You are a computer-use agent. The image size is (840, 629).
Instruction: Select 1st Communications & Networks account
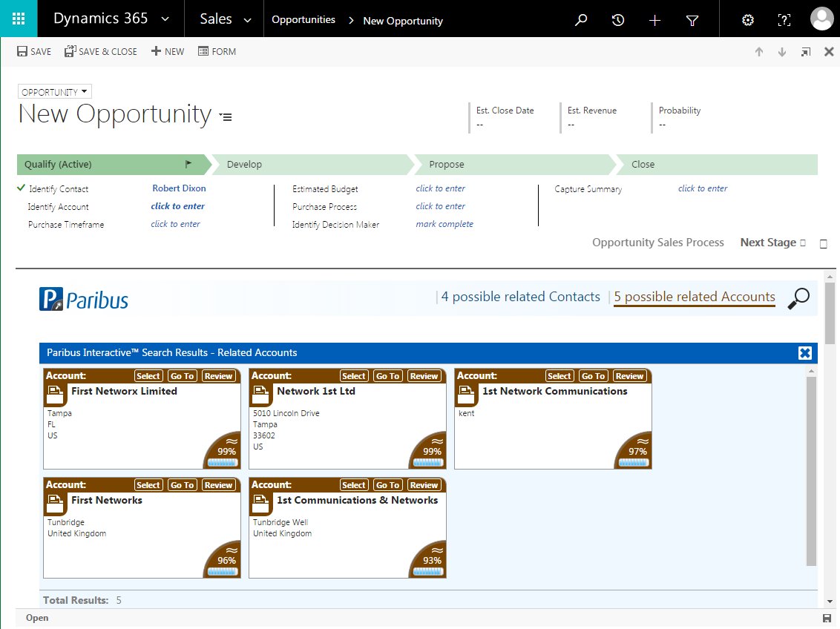(353, 485)
